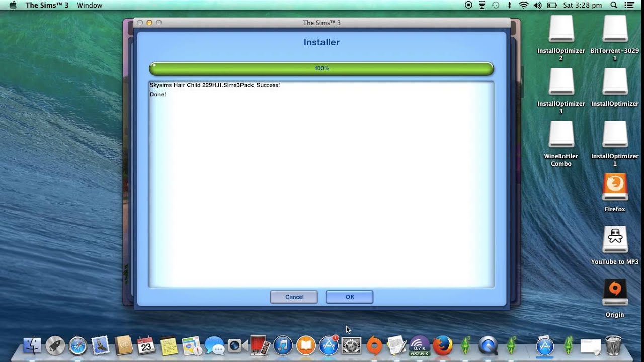Image resolution: width=644 pixels, height=362 pixels.
Task: Open the Wi-Fi status menu
Action: pos(524,5)
